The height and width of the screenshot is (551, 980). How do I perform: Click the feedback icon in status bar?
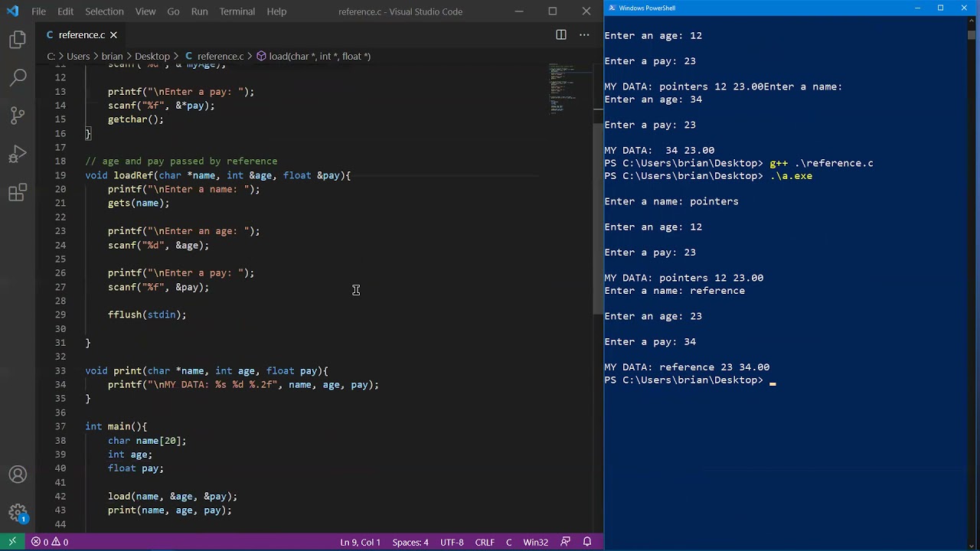[x=565, y=542]
